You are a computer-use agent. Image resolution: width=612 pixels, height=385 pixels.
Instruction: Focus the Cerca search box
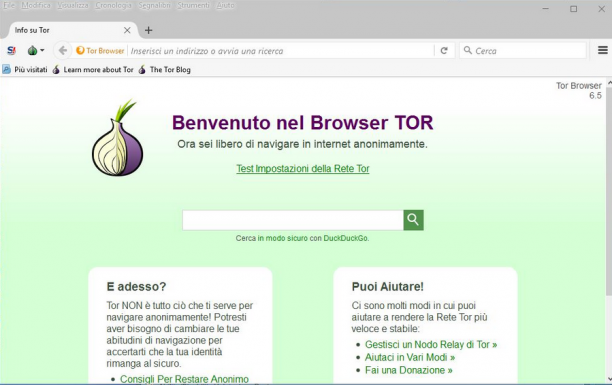(523, 51)
